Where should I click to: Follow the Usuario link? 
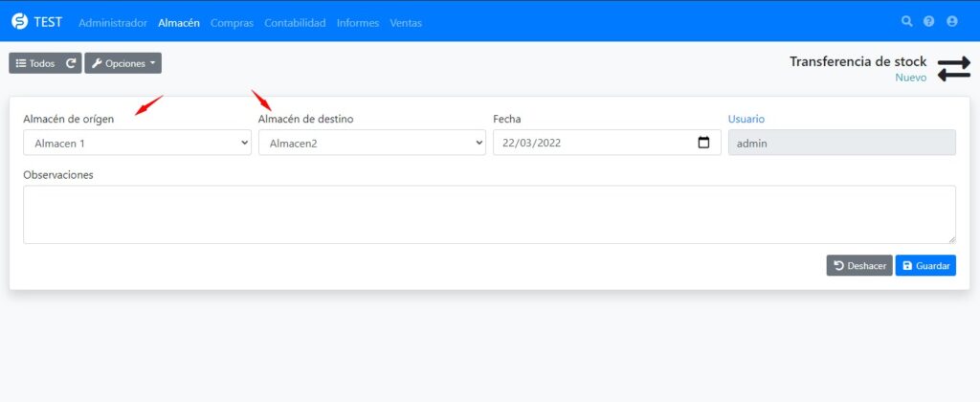[746, 119]
